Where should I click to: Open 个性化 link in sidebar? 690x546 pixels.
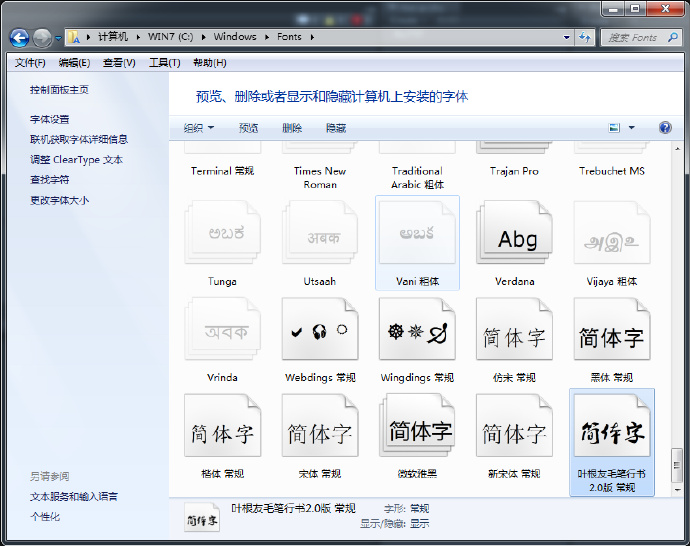(x=45, y=517)
